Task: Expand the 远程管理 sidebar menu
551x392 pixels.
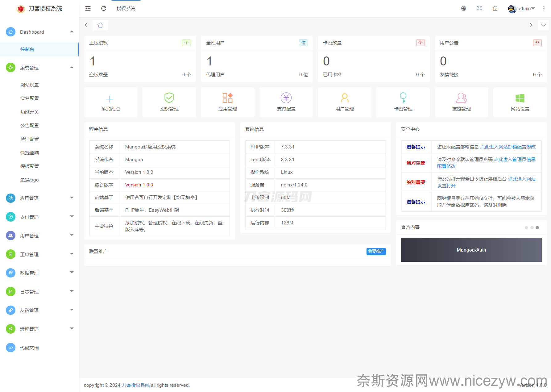Action: click(39, 329)
